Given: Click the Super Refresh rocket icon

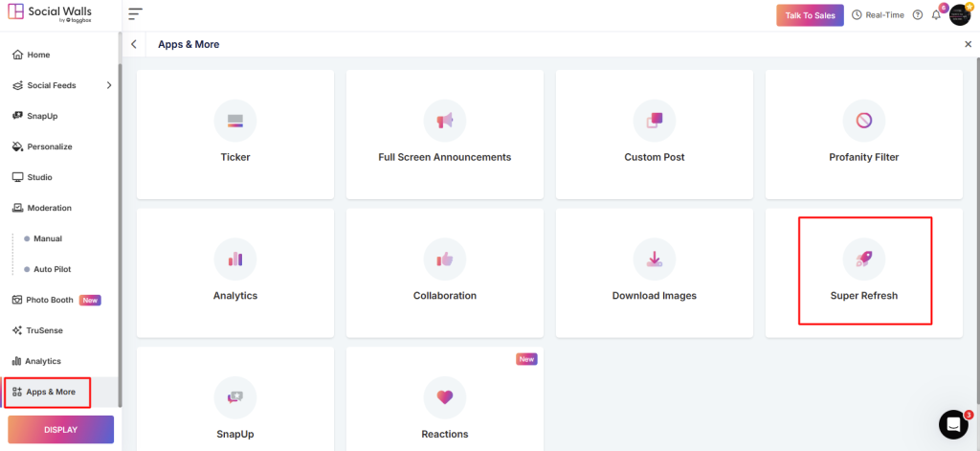Looking at the screenshot, I should [863, 259].
